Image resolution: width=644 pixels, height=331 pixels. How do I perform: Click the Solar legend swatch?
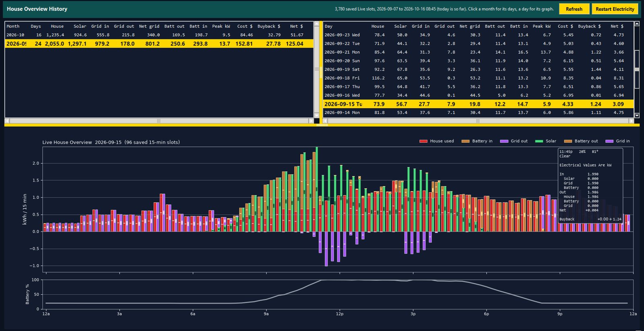click(x=539, y=141)
